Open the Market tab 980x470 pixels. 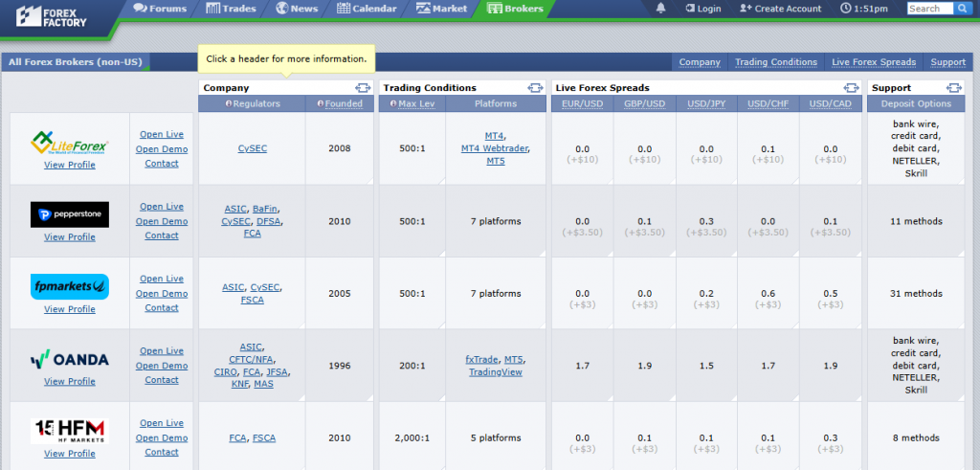(x=442, y=9)
